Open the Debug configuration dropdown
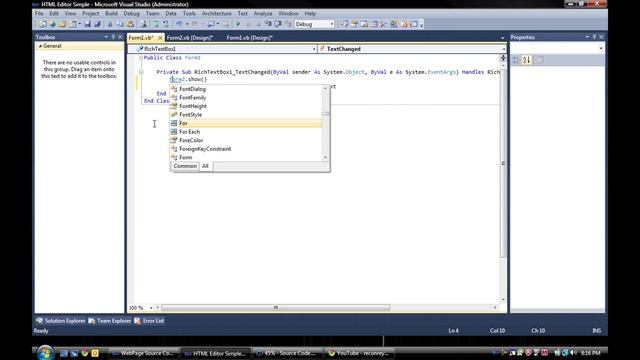This screenshot has width=640, height=360. [331, 24]
